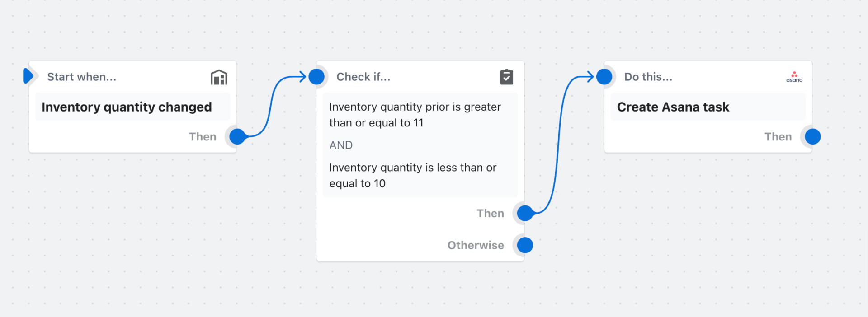Click the input connector on the Do this card

coord(604,76)
